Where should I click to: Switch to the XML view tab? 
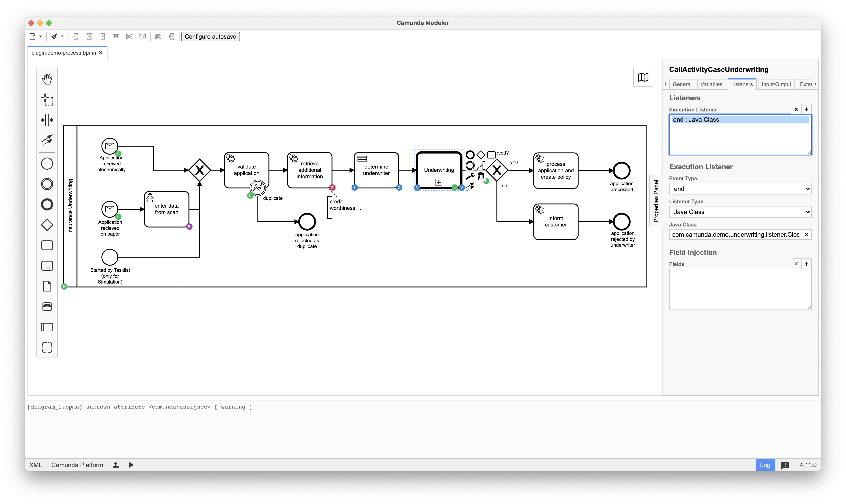click(35, 465)
